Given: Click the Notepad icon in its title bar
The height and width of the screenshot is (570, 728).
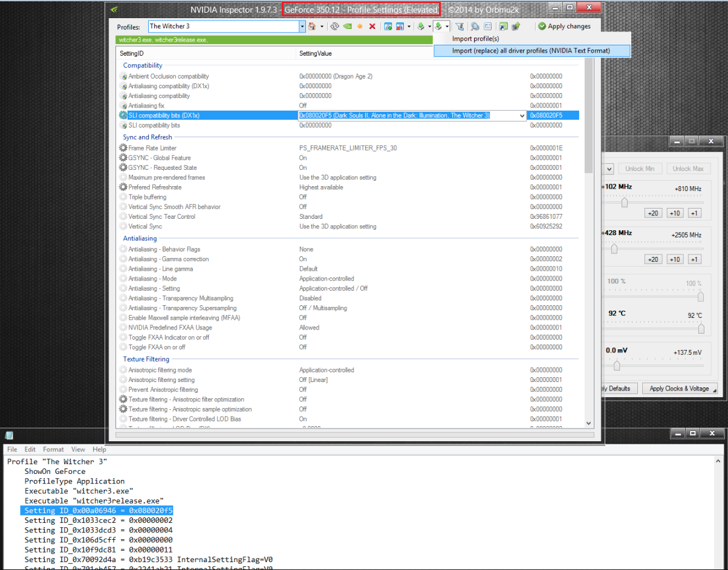Looking at the screenshot, I should click(x=8, y=435).
